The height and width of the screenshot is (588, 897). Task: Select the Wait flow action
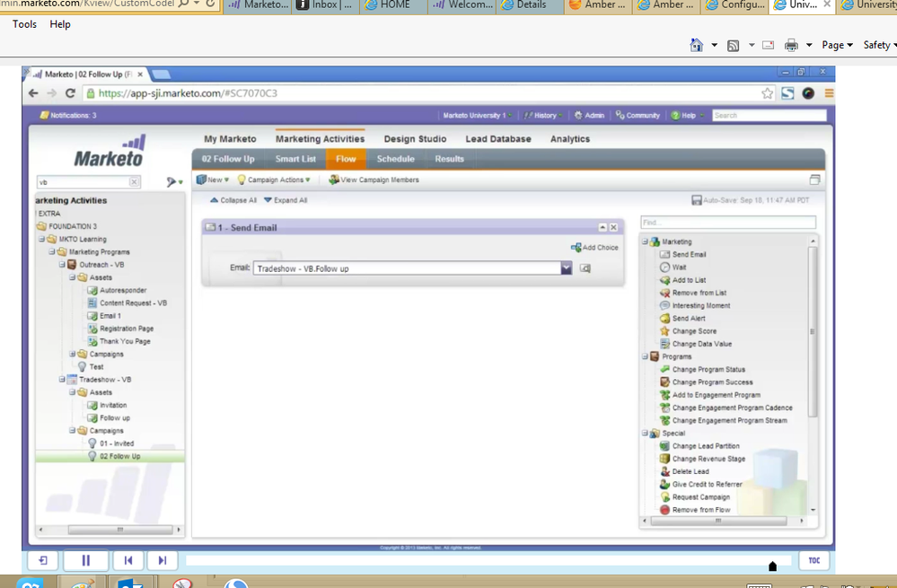[673, 268]
